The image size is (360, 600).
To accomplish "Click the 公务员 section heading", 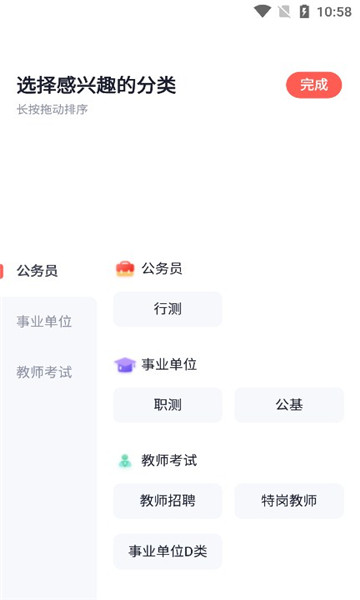I will pos(162,269).
